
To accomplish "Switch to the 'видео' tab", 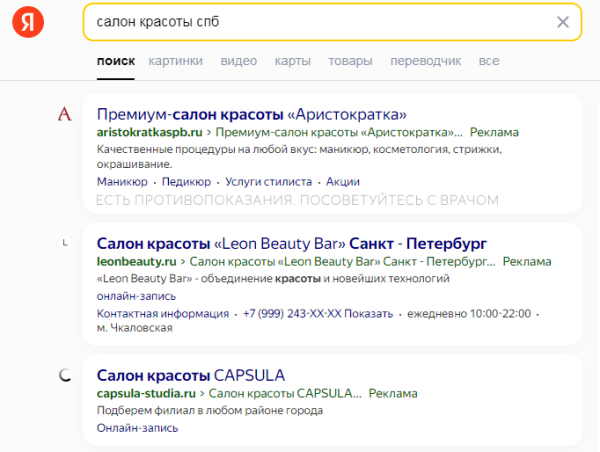I will (x=239, y=61).
